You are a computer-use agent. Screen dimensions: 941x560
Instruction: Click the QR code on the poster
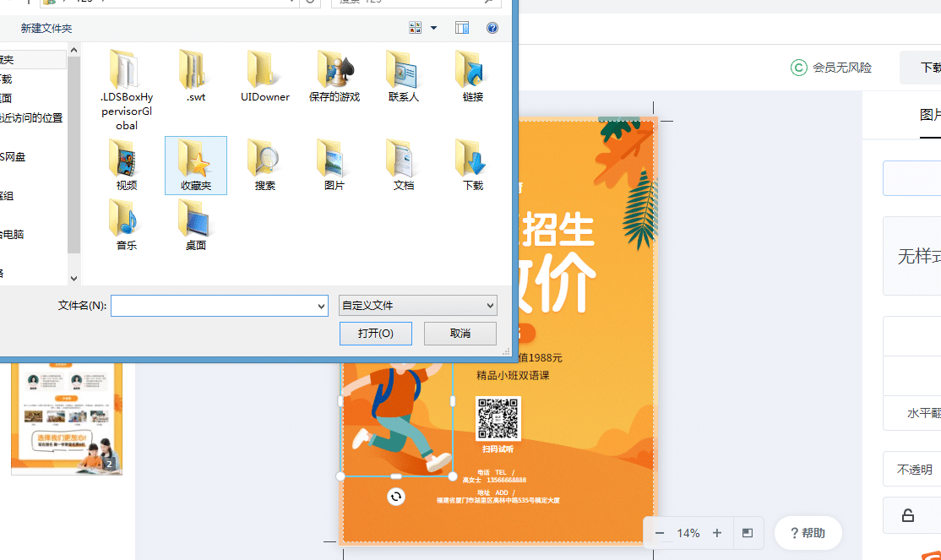498,418
